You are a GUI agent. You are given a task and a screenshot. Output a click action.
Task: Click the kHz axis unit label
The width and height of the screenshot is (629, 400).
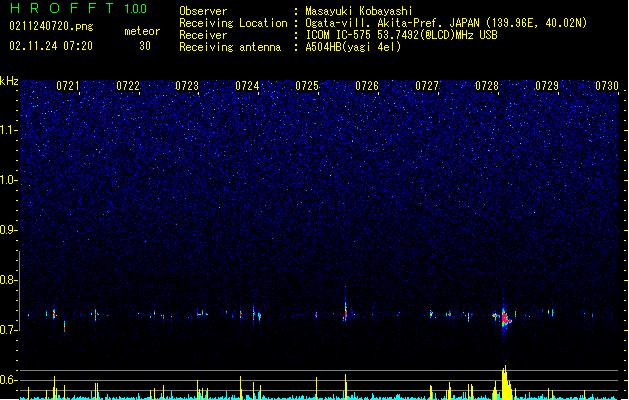[9, 81]
